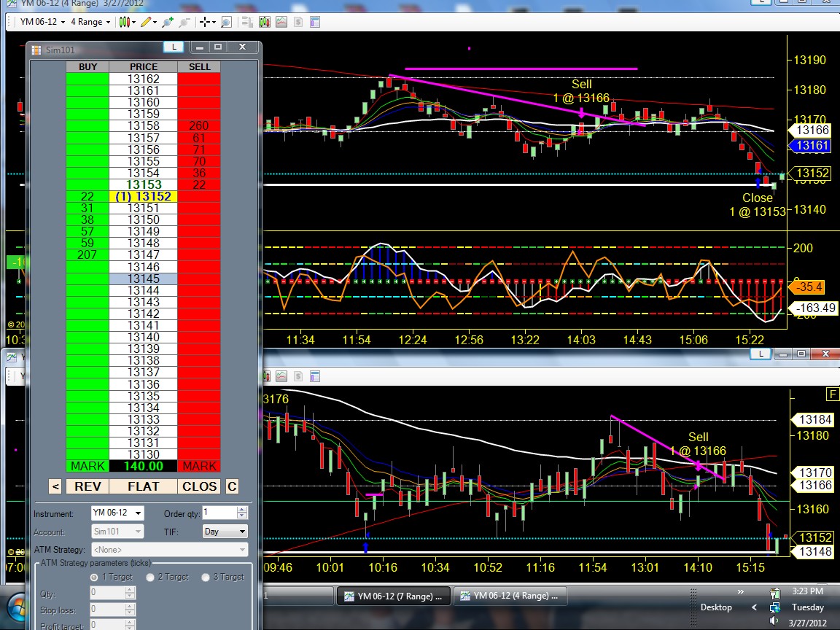Viewport: 840px width, 630px height.
Task: Open YM 06-12 instrument selector in chart toolbar
Action: (42, 22)
